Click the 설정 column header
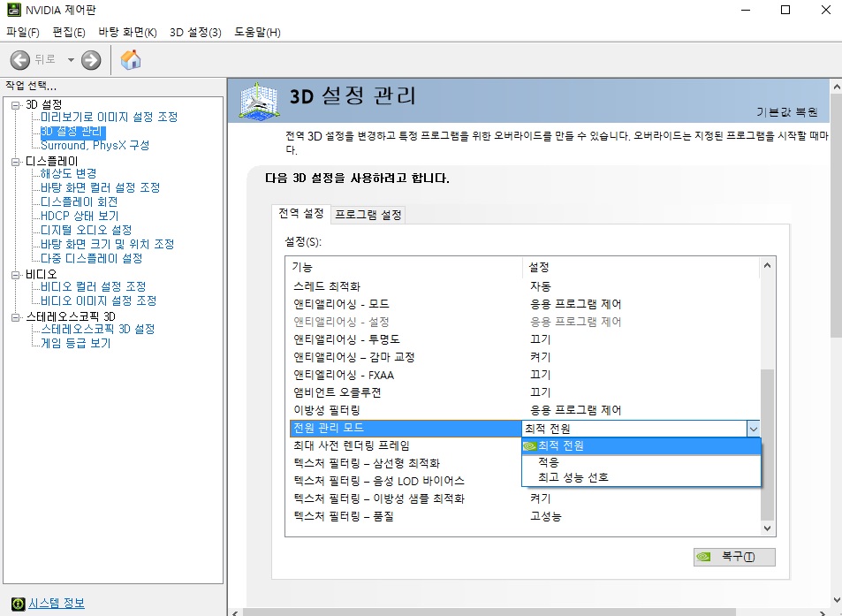 click(x=641, y=267)
